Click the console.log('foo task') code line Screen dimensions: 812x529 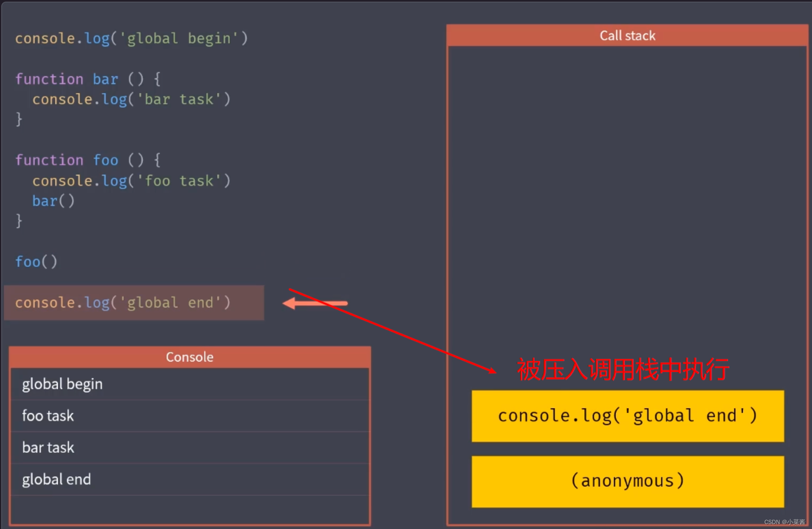(131, 181)
